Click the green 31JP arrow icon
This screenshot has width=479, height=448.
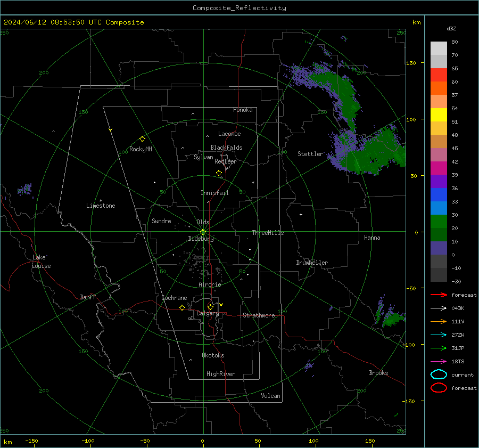(x=439, y=348)
